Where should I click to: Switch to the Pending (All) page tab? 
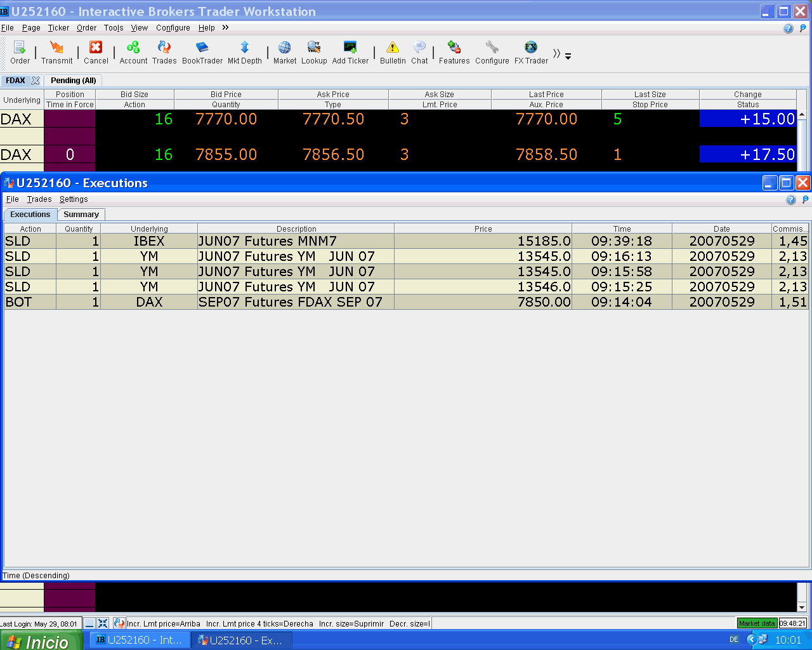(x=74, y=81)
